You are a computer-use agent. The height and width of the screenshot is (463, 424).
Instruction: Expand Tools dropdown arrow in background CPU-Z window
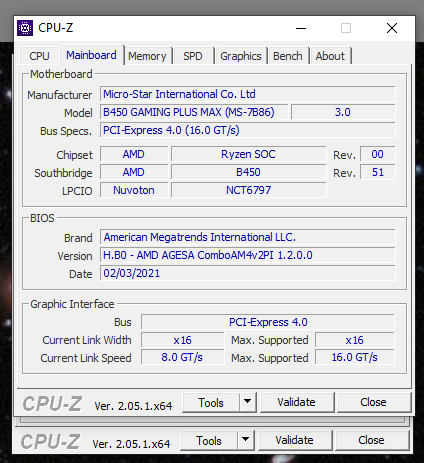click(245, 441)
